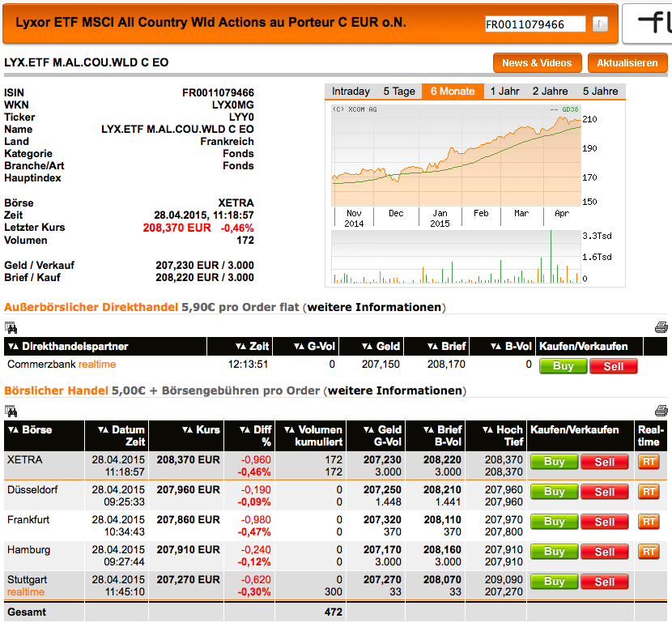Sell on Düsseldorf exchange
672x627 pixels.
click(604, 492)
